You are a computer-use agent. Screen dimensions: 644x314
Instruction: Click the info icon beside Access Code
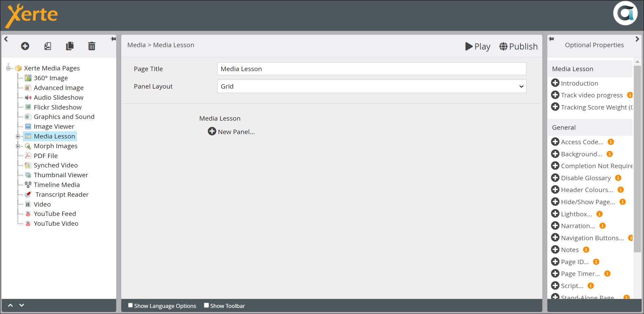tap(611, 142)
